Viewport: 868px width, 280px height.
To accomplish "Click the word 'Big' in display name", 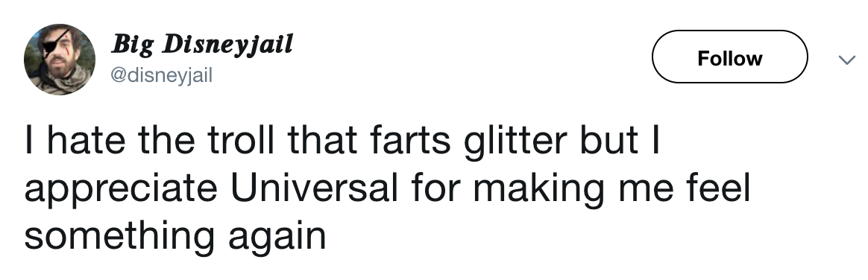I will click(x=133, y=45).
